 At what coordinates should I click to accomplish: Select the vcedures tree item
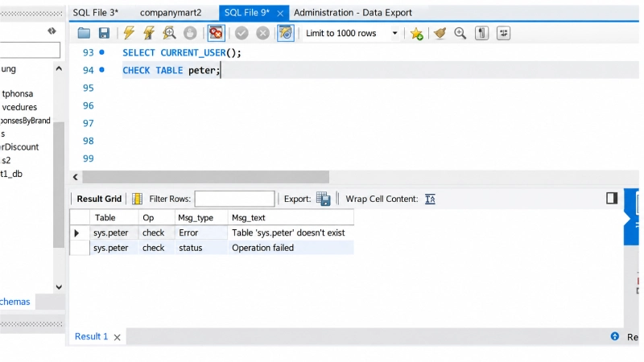(19, 107)
